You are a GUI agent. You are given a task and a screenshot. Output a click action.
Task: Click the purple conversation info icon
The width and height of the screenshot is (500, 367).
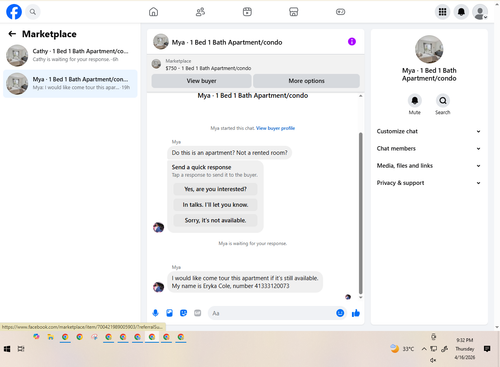pyautogui.click(x=352, y=42)
